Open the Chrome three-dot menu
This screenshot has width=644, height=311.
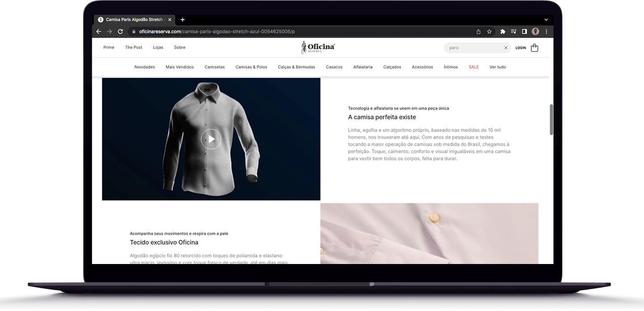click(546, 31)
